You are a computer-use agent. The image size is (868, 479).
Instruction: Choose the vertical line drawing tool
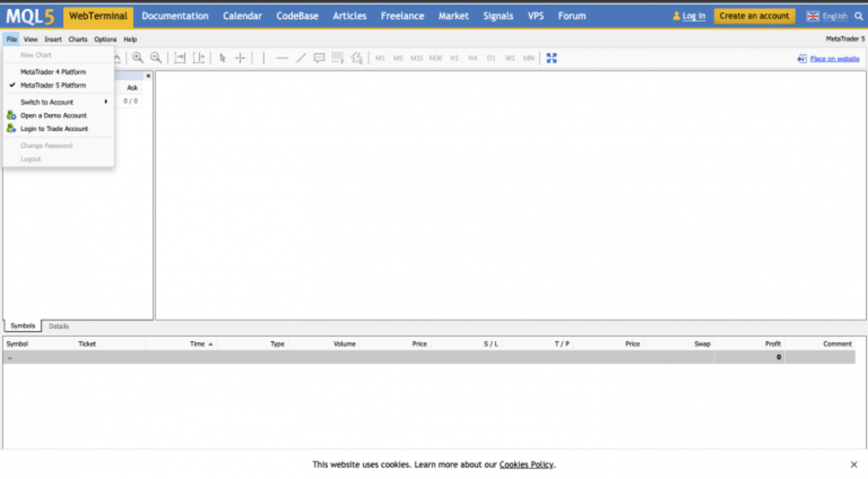pos(264,58)
